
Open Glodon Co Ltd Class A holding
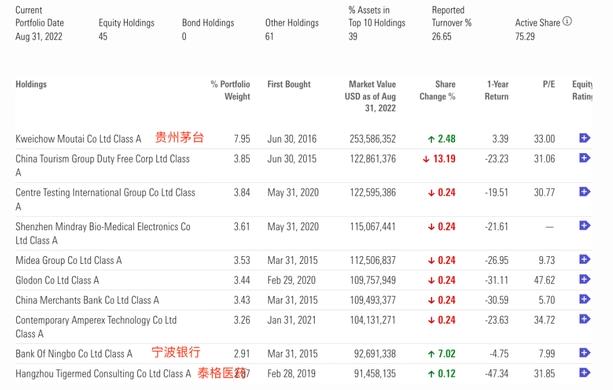coord(57,280)
